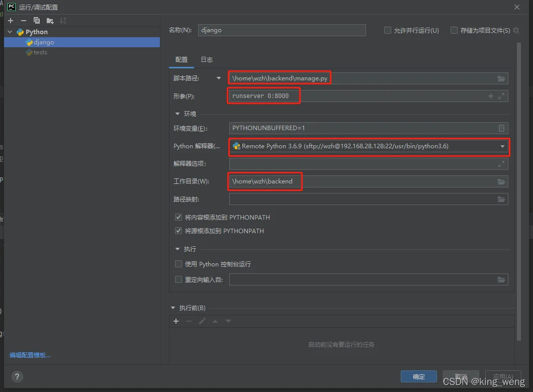Viewport: 533px width, 392px height.
Task: Expand the interpreter options field
Action: [501, 164]
